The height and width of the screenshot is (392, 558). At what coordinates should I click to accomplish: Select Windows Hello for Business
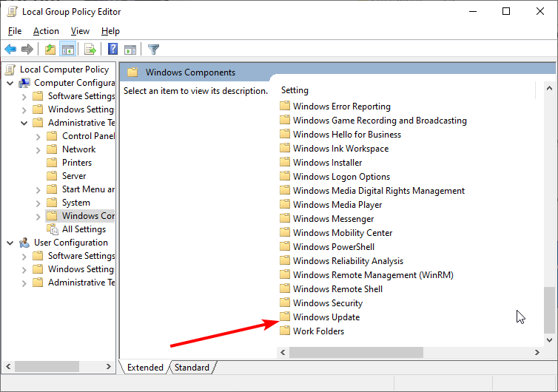(x=347, y=135)
